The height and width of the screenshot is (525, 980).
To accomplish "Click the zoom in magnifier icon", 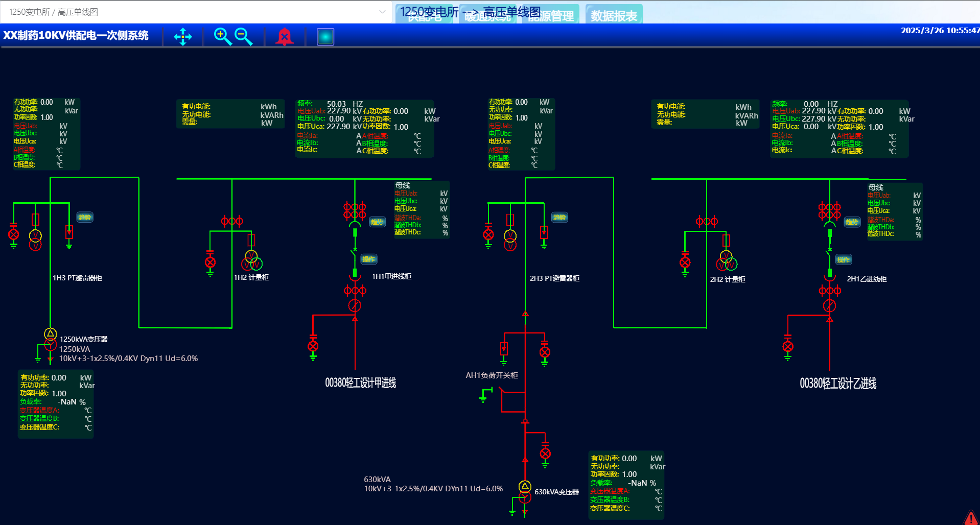I will pyautogui.click(x=222, y=36).
